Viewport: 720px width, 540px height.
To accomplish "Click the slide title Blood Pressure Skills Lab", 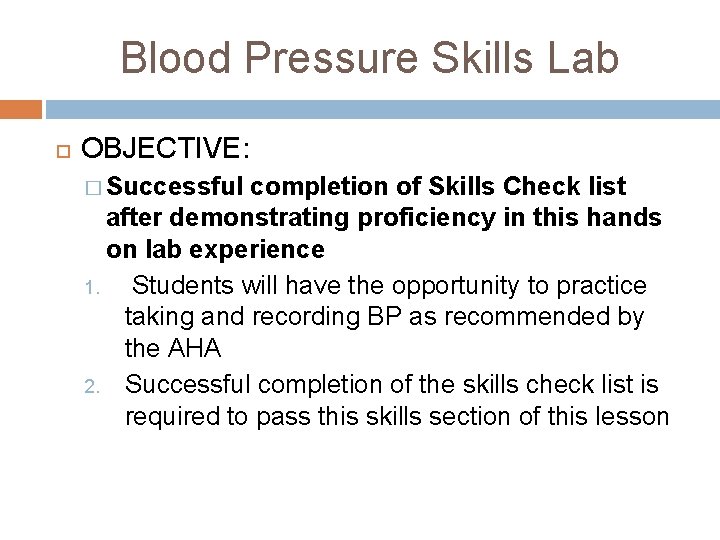I will 369,56.
